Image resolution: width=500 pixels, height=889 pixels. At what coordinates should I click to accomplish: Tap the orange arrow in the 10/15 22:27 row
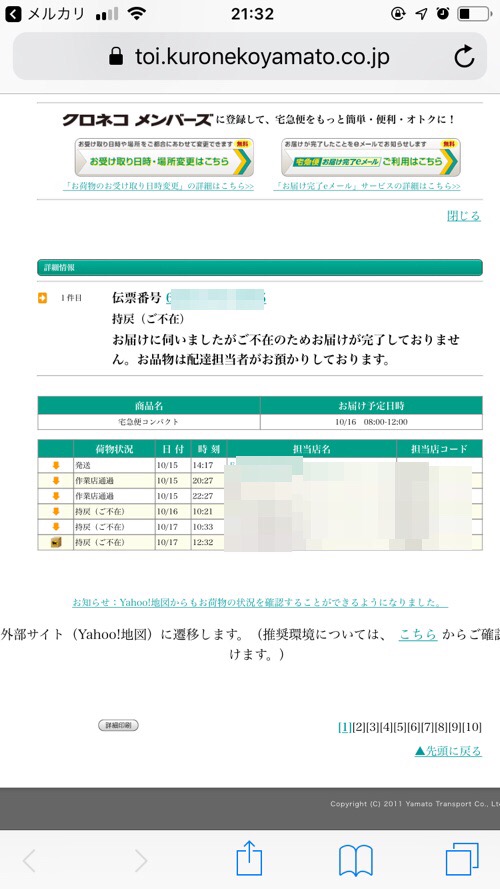click(x=56, y=496)
